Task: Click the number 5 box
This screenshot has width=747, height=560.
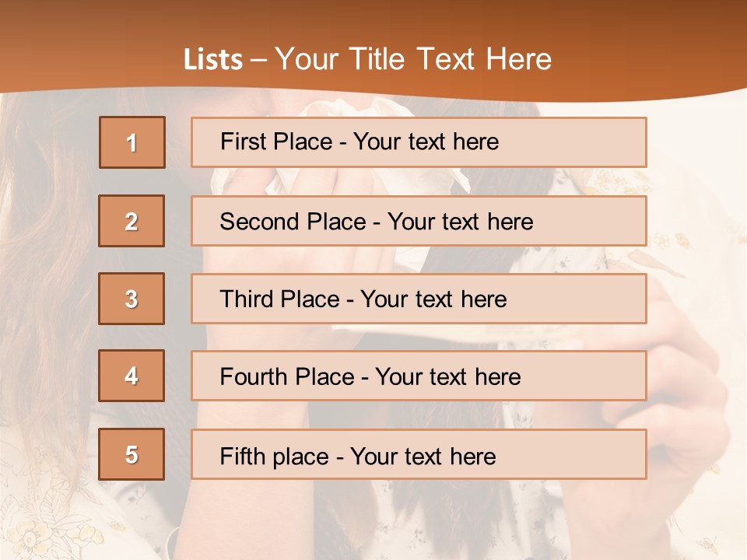Action: (x=132, y=454)
